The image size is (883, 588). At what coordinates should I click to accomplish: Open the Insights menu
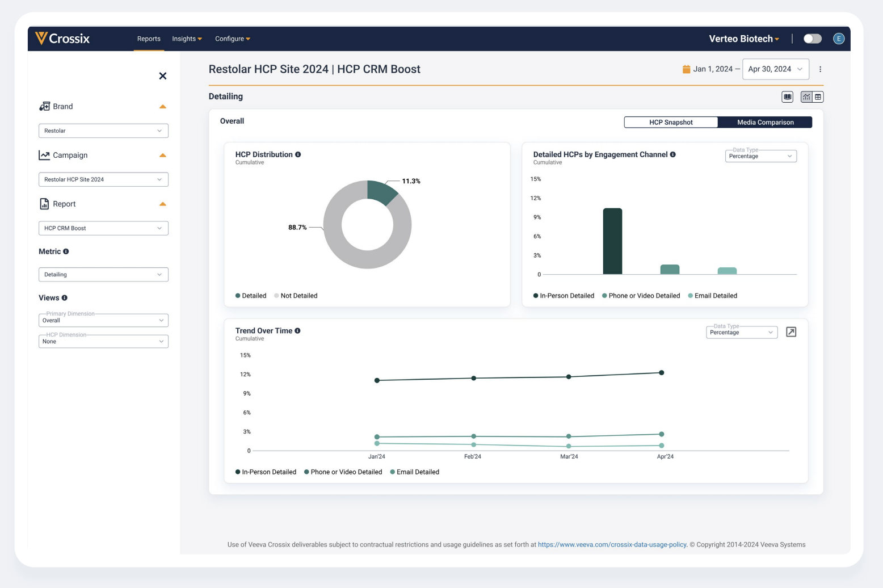(187, 39)
